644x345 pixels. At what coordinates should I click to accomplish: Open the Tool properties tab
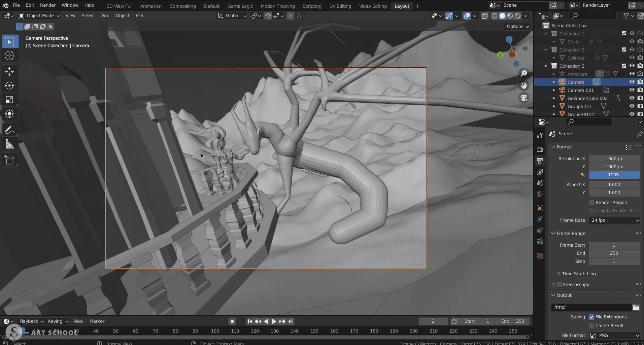point(540,135)
